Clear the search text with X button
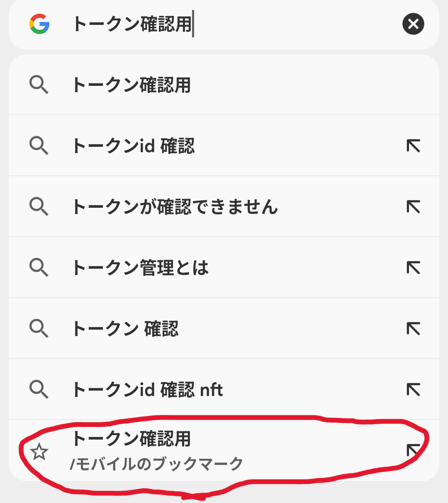 click(x=413, y=24)
